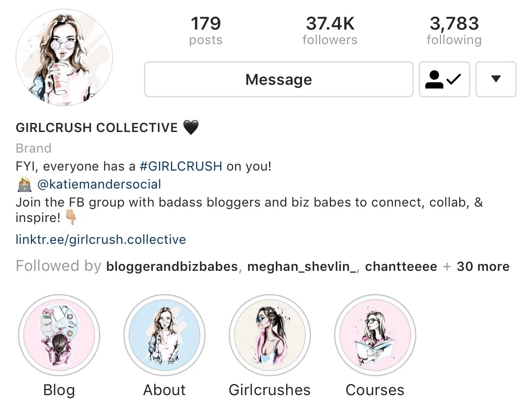Open the linktr.ee/girlcrush.collective link
The height and width of the screenshot is (411, 532).
tap(101, 239)
